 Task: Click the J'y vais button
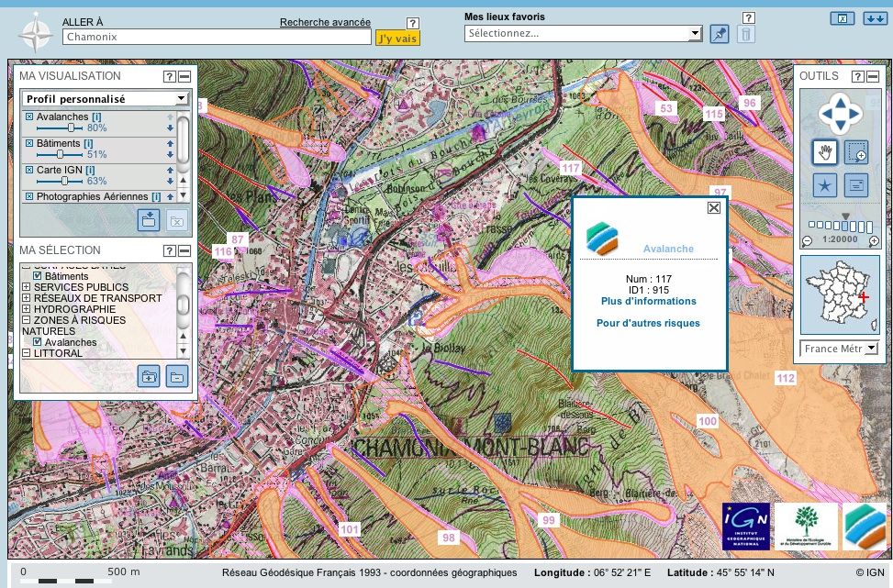tap(397, 39)
